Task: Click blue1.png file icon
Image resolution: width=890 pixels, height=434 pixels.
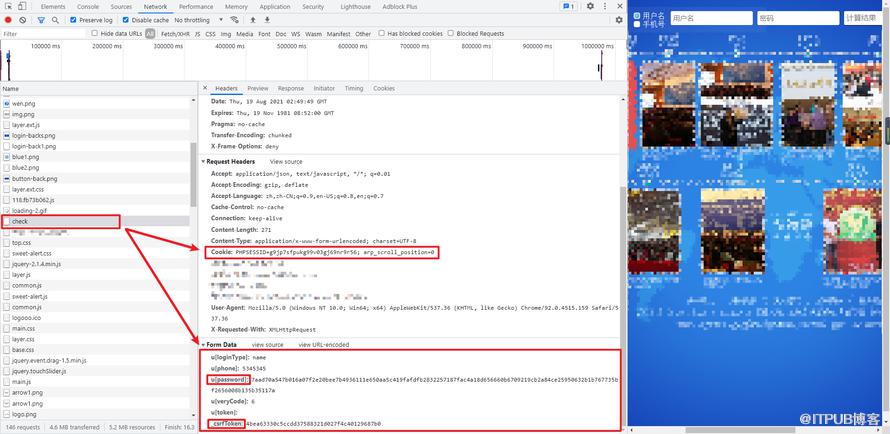Action: point(7,157)
